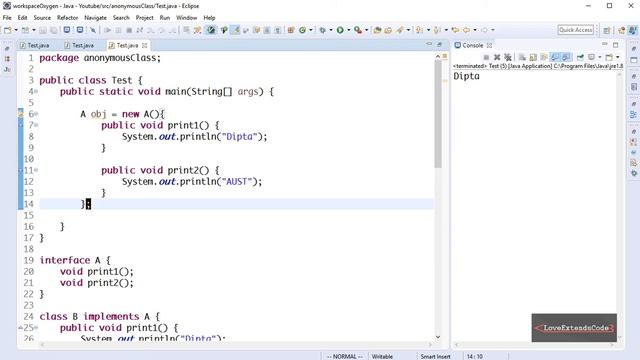The image size is (640, 360).
Task: Open the Debug configurations dropdown arrow
Action: pyautogui.click(x=331, y=30)
